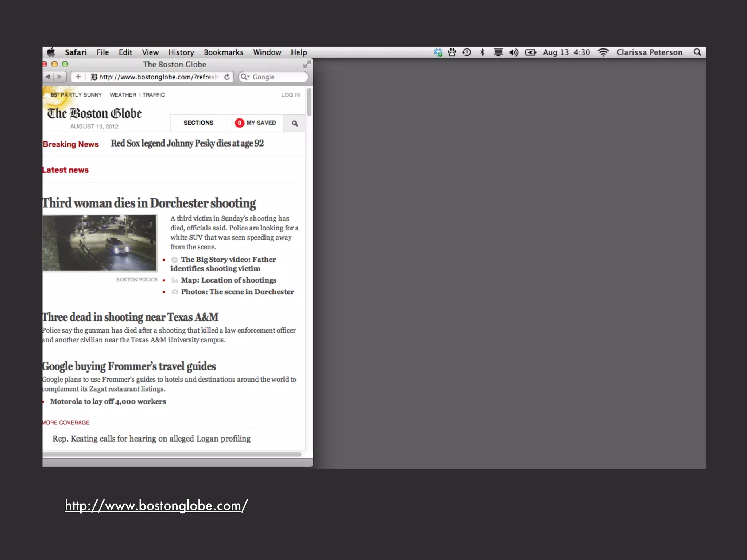The width and height of the screenshot is (747, 560).
Task: Open the Spotlight search icon in menu bar
Action: (x=697, y=52)
